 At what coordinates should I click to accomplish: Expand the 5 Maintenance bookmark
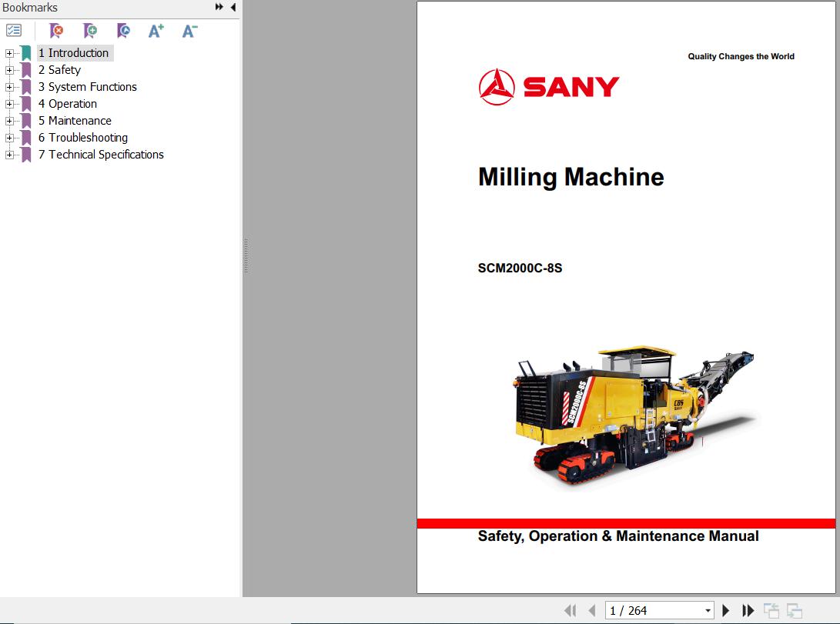click(x=9, y=121)
